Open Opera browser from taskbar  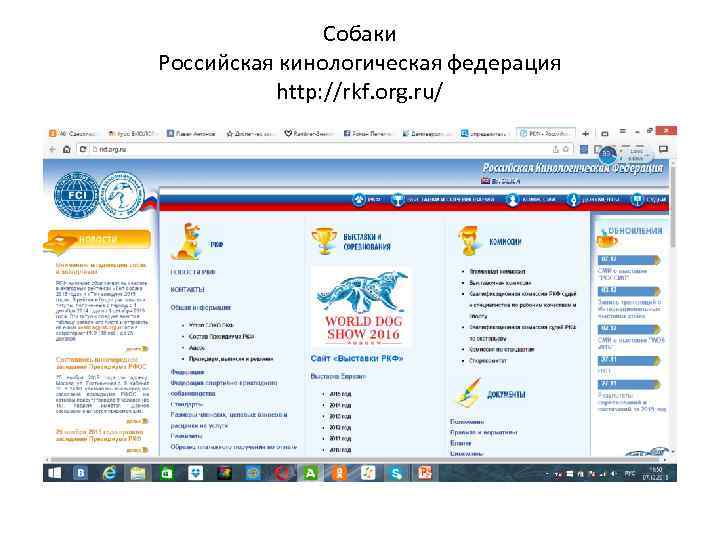pyautogui.click(x=281, y=473)
